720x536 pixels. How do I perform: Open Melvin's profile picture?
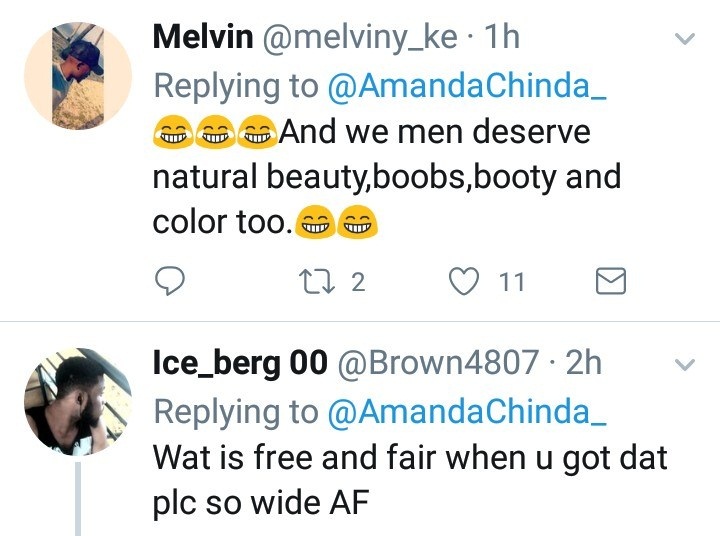(x=78, y=76)
